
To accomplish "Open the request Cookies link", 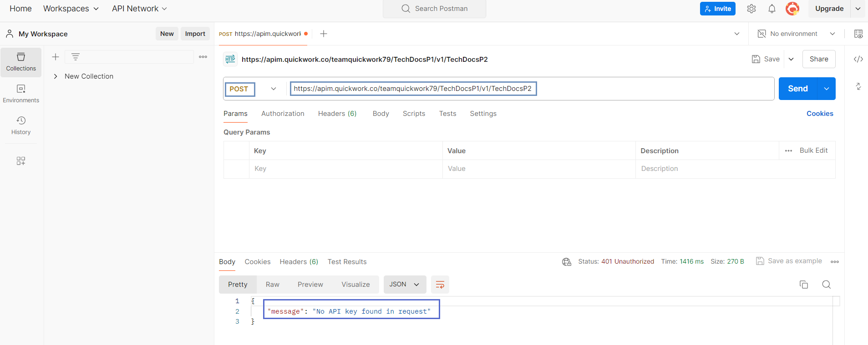I will (820, 114).
